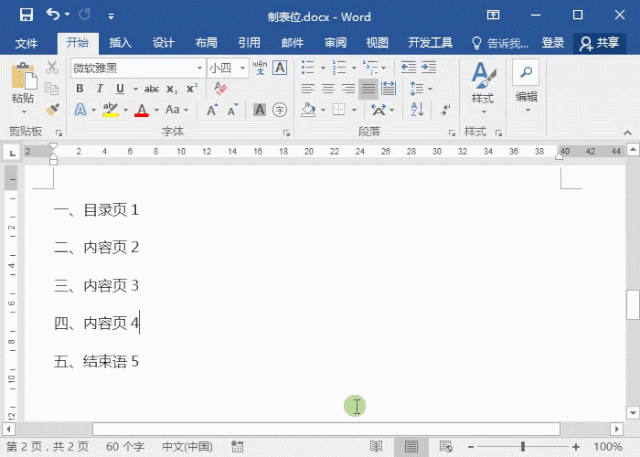Screen dimensions: 640x457
Task: Click the save disk icon
Action: pos(26,15)
